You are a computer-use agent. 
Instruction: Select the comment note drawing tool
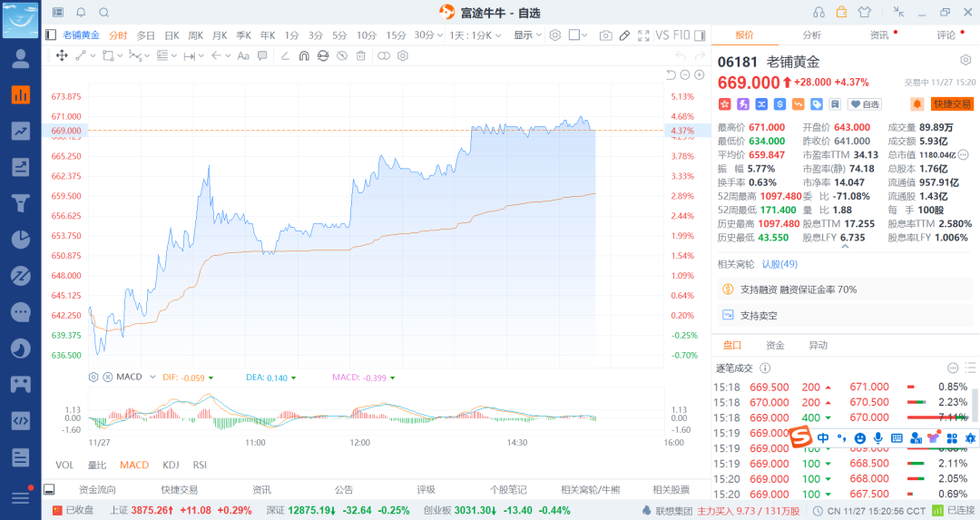(262, 55)
